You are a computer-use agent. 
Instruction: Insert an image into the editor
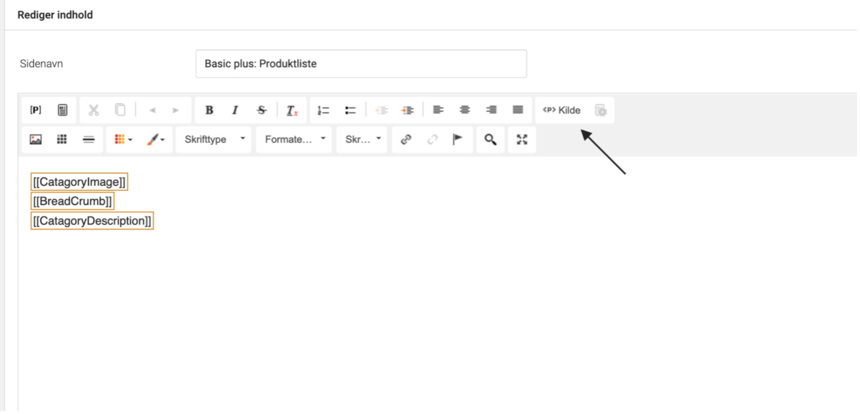tap(36, 140)
